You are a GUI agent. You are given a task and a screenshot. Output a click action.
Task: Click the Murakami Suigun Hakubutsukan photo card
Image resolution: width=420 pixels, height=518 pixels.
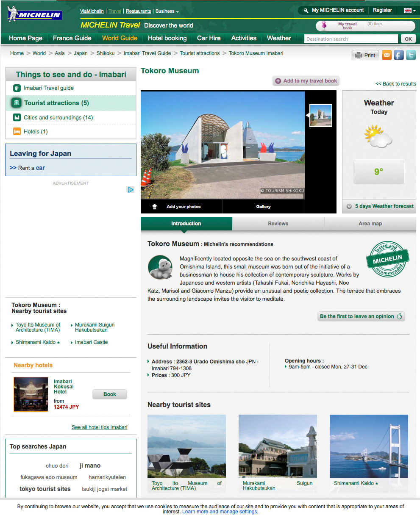click(x=278, y=446)
